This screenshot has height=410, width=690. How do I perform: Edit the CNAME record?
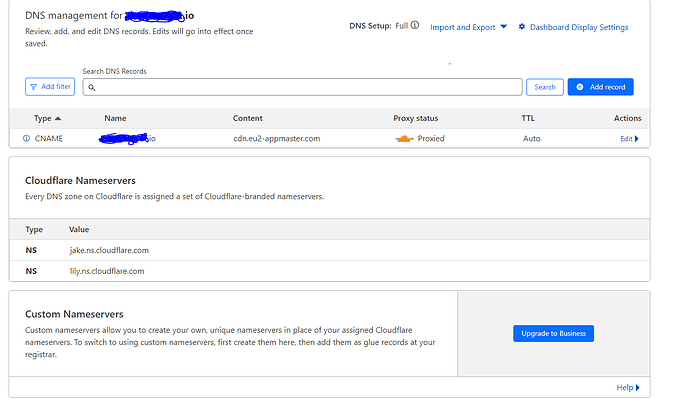click(x=629, y=139)
